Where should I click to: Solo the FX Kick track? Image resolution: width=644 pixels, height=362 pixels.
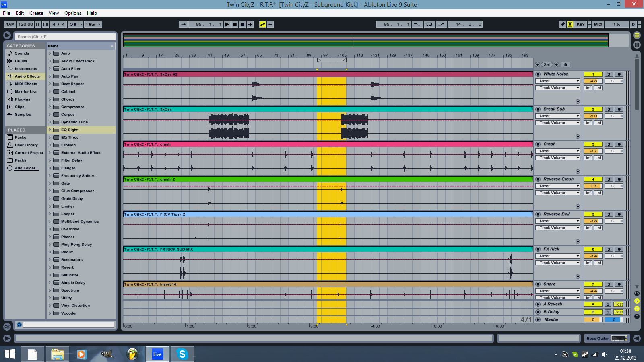[609, 249]
